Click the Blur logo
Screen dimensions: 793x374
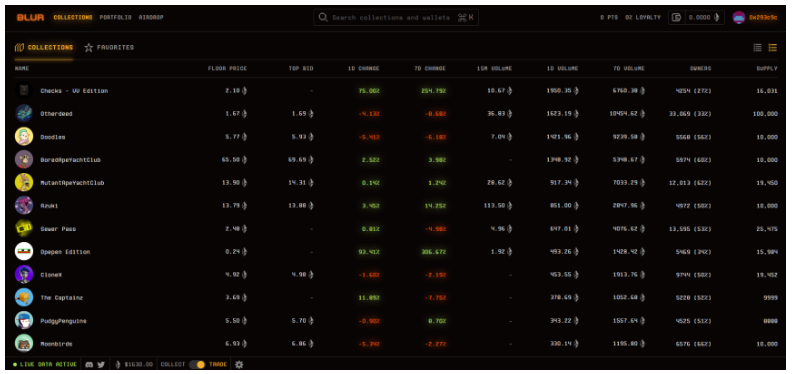click(x=30, y=18)
